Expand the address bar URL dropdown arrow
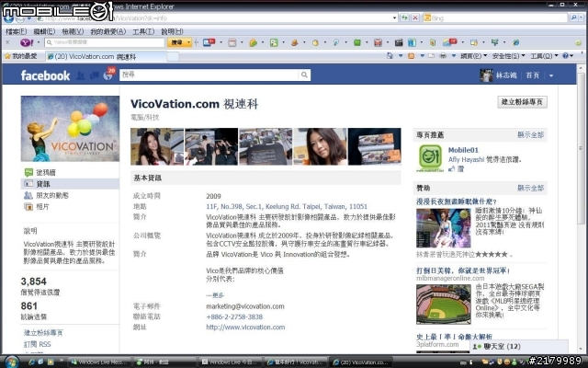588x368 pixels. 394,17
